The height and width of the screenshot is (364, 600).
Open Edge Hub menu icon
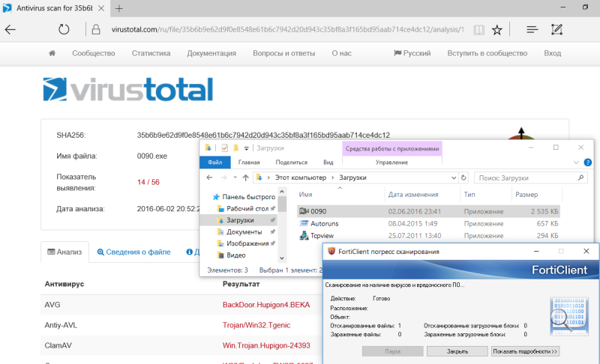click(x=532, y=29)
